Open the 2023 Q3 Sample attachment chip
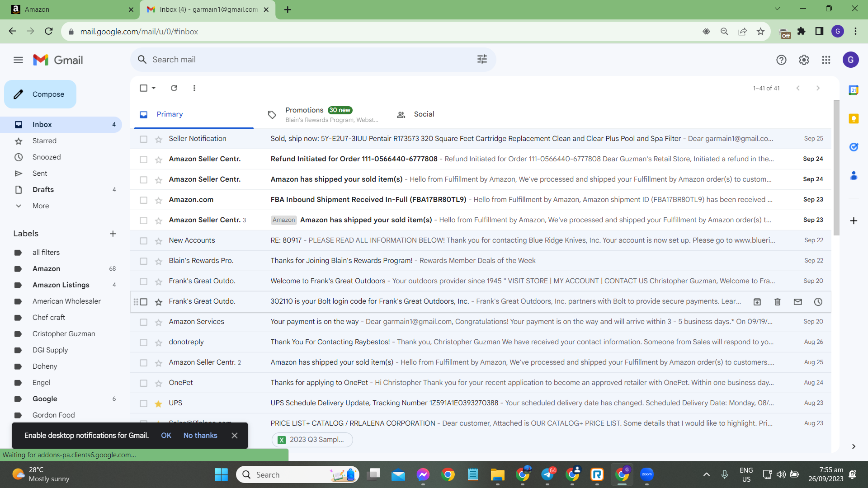The width and height of the screenshot is (868, 488). click(x=312, y=440)
